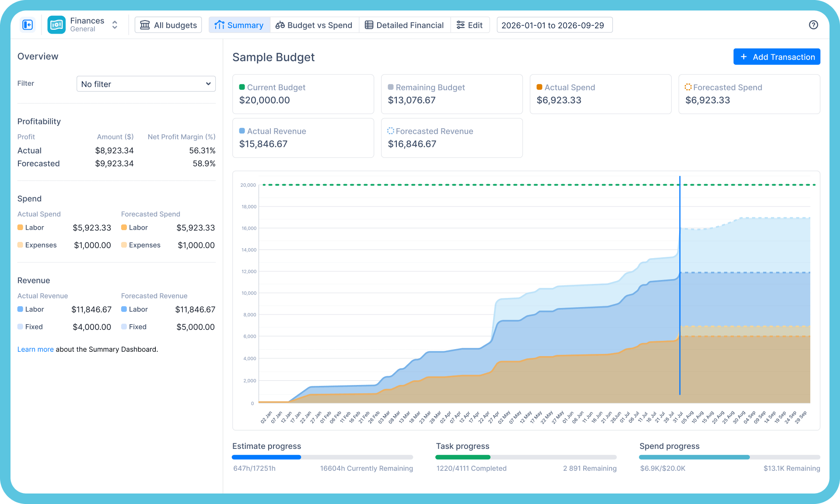Click the Summary chart icon
Screen dimensions: 840x504
pos(219,25)
